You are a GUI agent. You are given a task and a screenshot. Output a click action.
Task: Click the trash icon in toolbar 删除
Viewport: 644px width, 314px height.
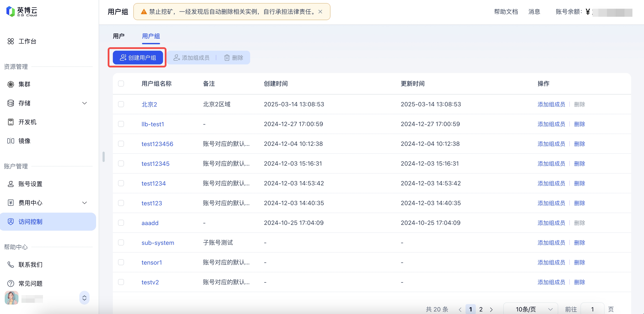(x=227, y=58)
